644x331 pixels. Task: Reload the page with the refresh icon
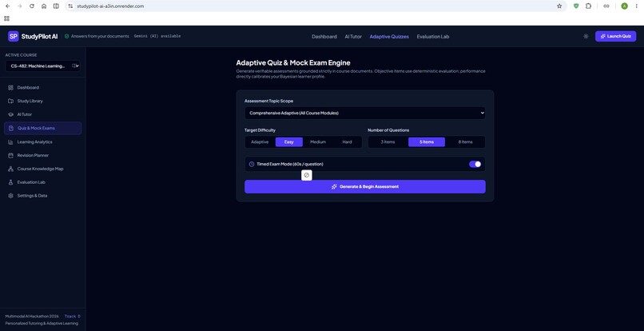pyautogui.click(x=32, y=6)
